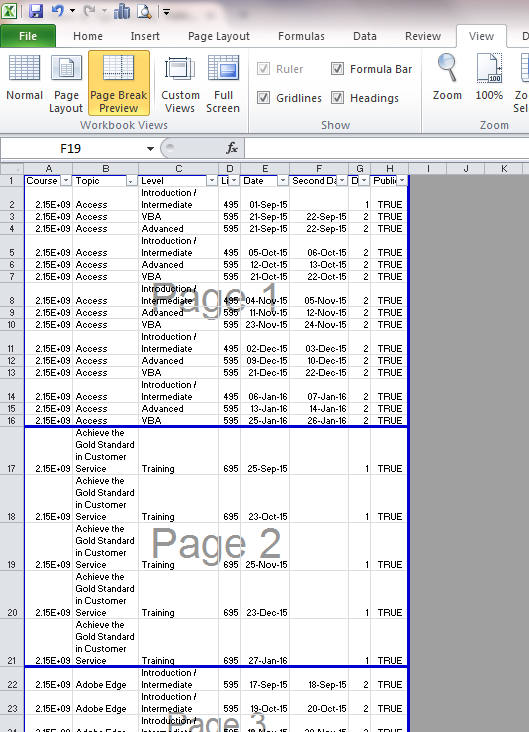Click the Date cell 25-Nov-15 in row 19
Image resolution: width=529 pixels, height=732 pixels.
[265, 547]
